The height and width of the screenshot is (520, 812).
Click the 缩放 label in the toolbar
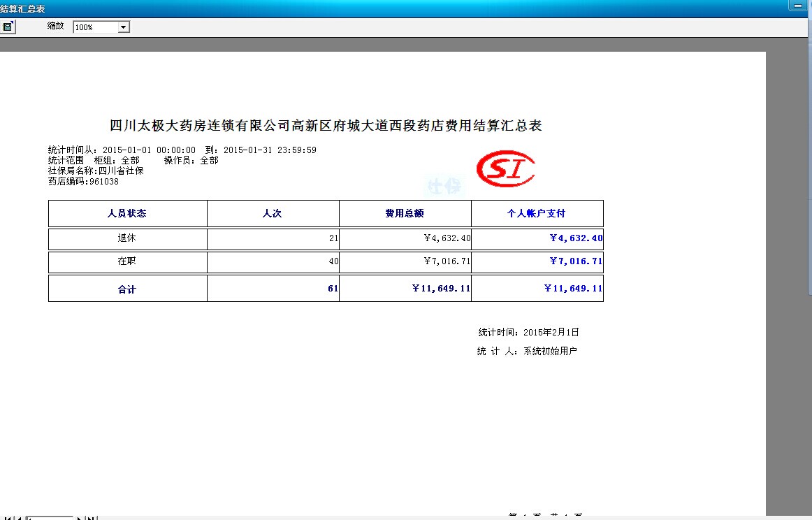pos(55,26)
